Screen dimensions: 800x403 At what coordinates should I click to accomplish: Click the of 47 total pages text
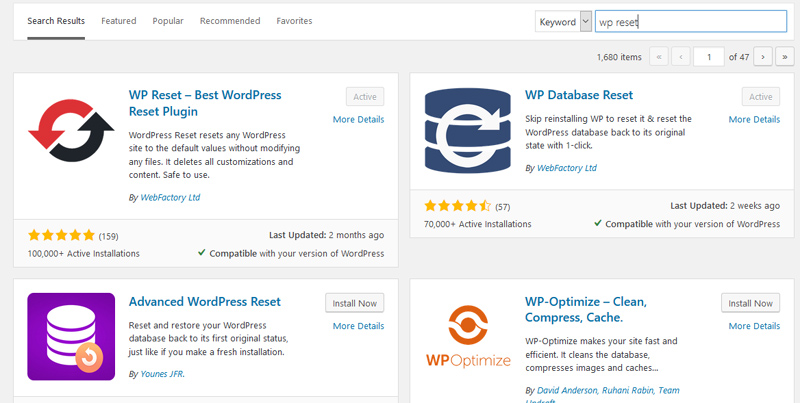[x=739, y=57]
